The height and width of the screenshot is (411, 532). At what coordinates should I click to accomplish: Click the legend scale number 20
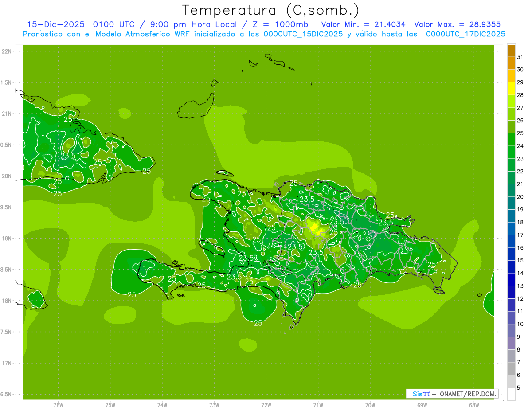point(520,197)
